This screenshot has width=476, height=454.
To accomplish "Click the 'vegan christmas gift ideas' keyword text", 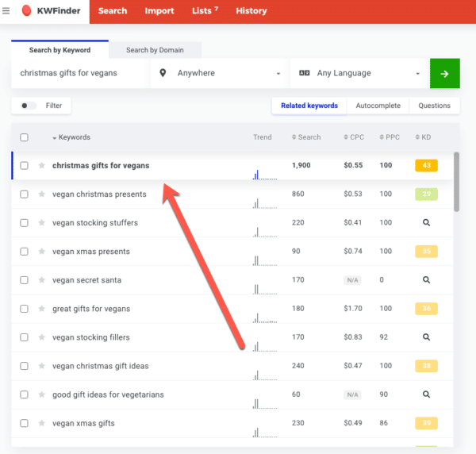I will (101, 366).
